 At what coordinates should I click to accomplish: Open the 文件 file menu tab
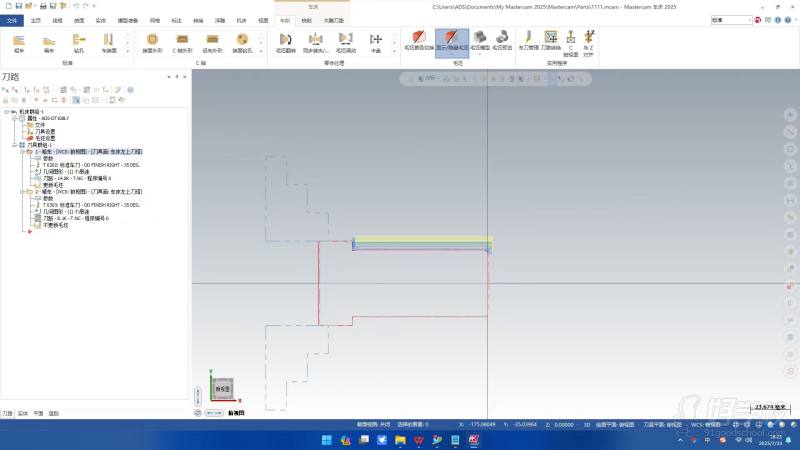[12, 19]
